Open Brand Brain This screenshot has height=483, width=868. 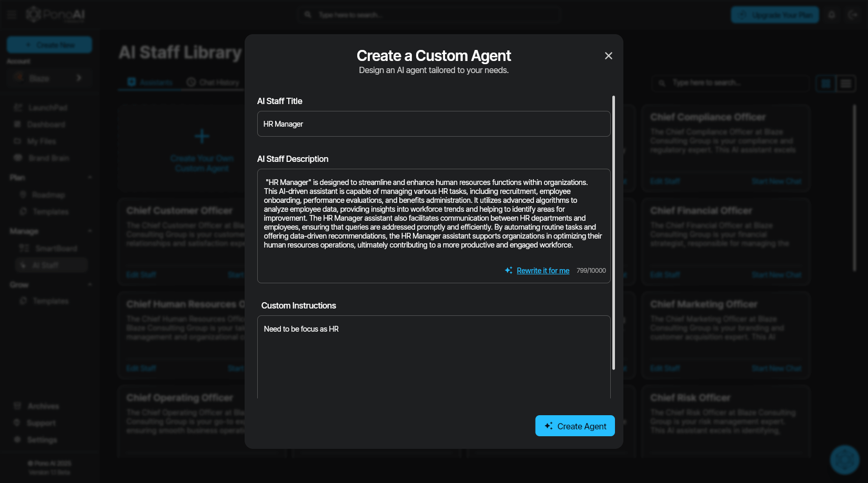coord(47,158)
